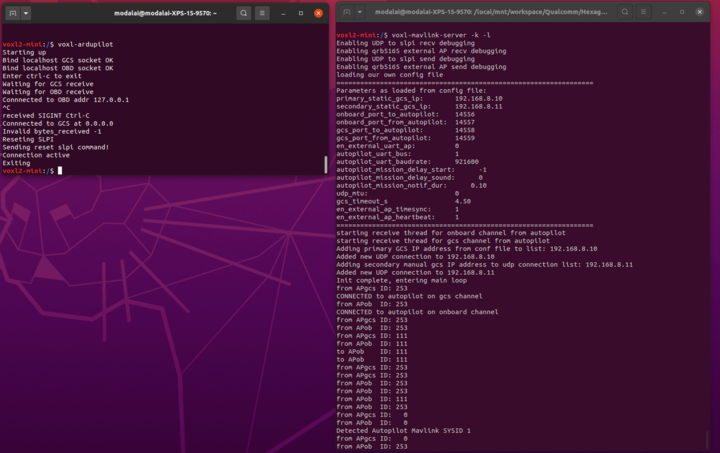Click search icon in left terminal titlebar
This screenshot has width=720, height=453.
point(244,13)
